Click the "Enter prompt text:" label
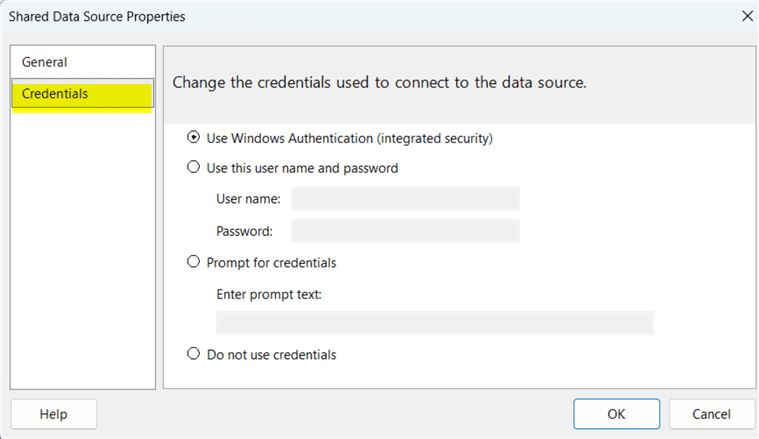Viewport: 759px width, 439px height. click(x=269, y=294)
